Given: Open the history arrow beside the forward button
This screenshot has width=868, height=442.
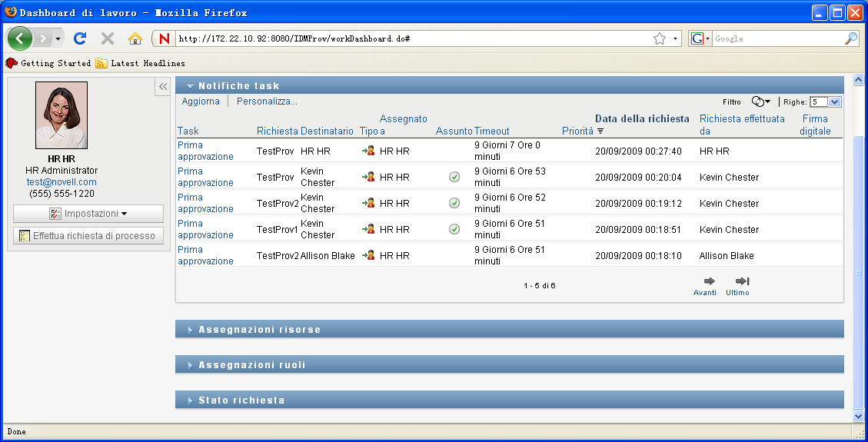Looking at the screenshot, I should tap(58, 38).
